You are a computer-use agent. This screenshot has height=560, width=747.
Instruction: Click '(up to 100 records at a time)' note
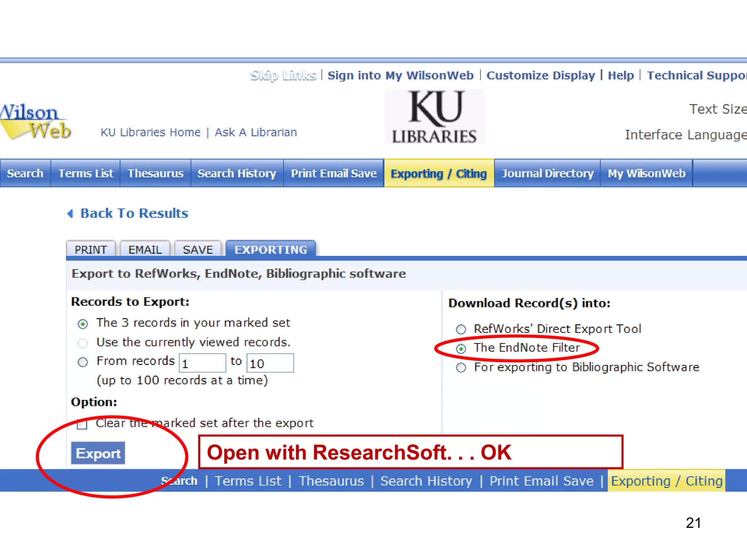(182, 381)
